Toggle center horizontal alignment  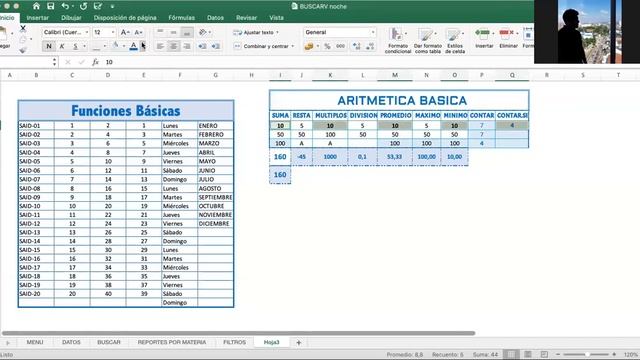[x=173, y=46]
